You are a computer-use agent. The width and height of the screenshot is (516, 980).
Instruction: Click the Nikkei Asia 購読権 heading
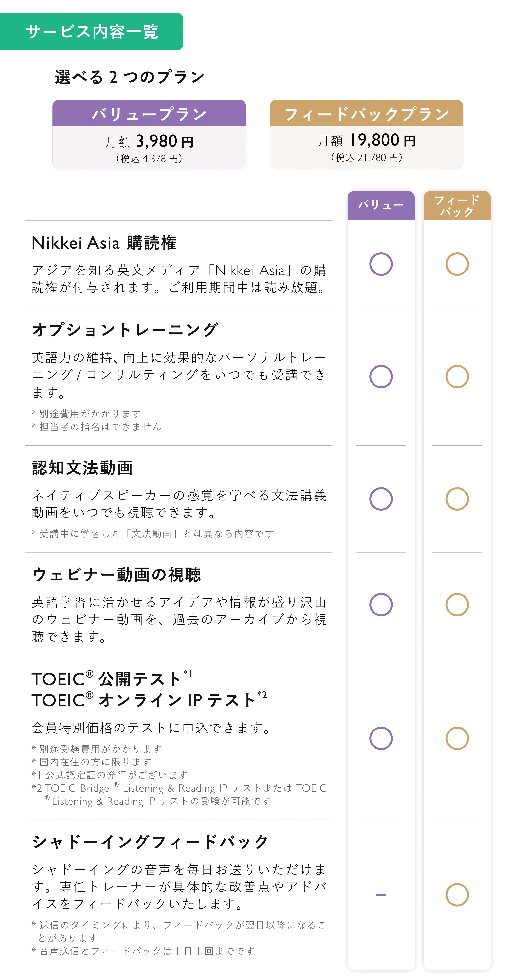[104, 243]
